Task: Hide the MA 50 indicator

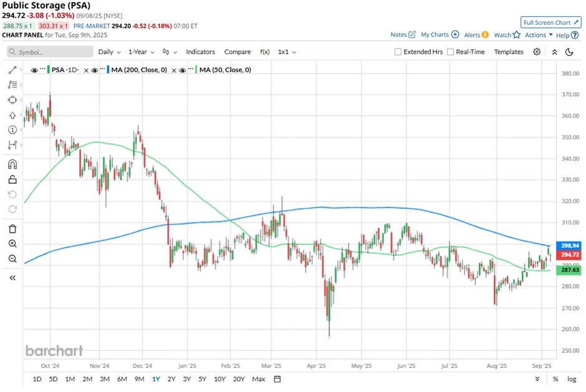Action: pos(183,70)
